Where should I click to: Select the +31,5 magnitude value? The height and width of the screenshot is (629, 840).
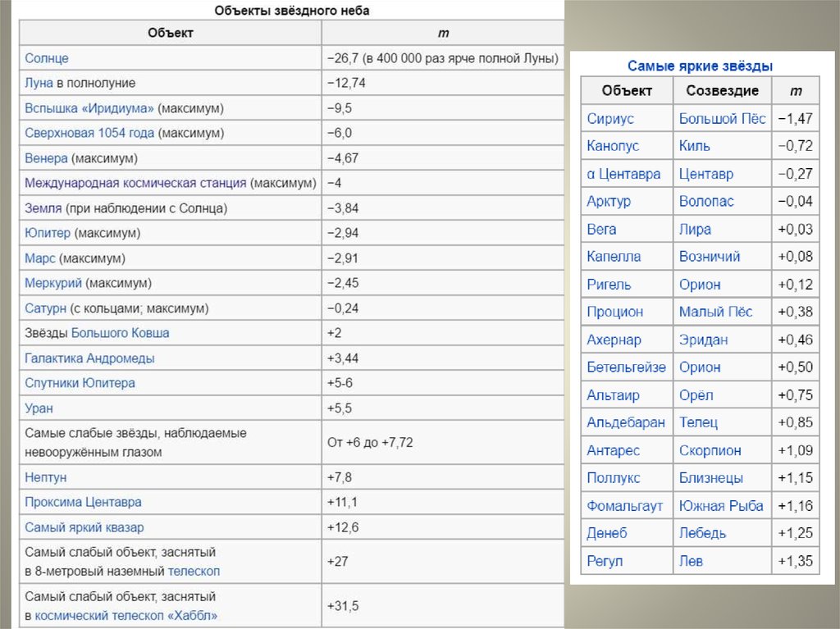(343, 606)
